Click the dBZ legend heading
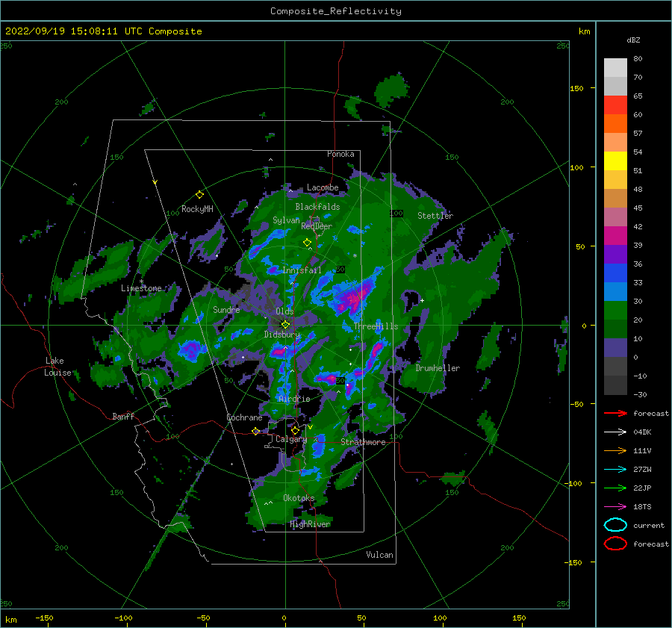This screenshot has width=672, height=628. tap(633, 40)
